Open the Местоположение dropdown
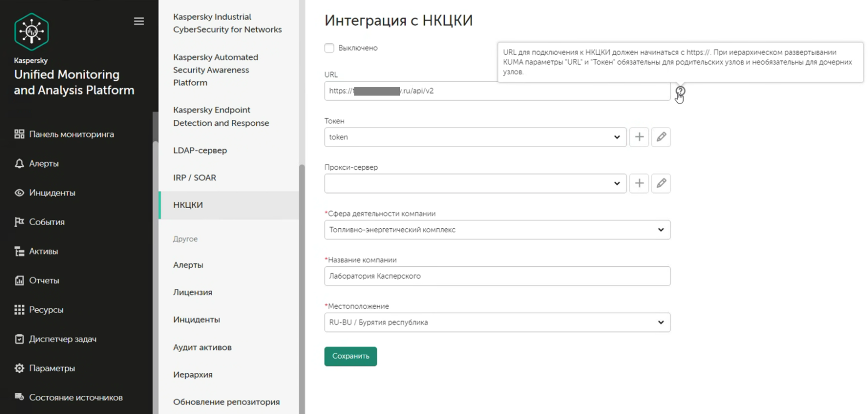The height and width of the screenshot is (414, 868). (x=497, y=322)
